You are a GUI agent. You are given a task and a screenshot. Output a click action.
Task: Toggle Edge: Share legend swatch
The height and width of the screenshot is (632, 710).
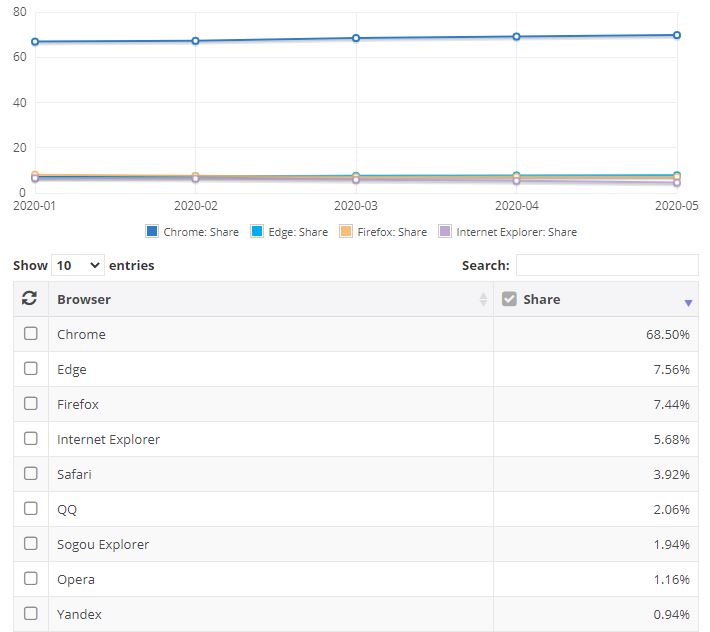(258, 232)
